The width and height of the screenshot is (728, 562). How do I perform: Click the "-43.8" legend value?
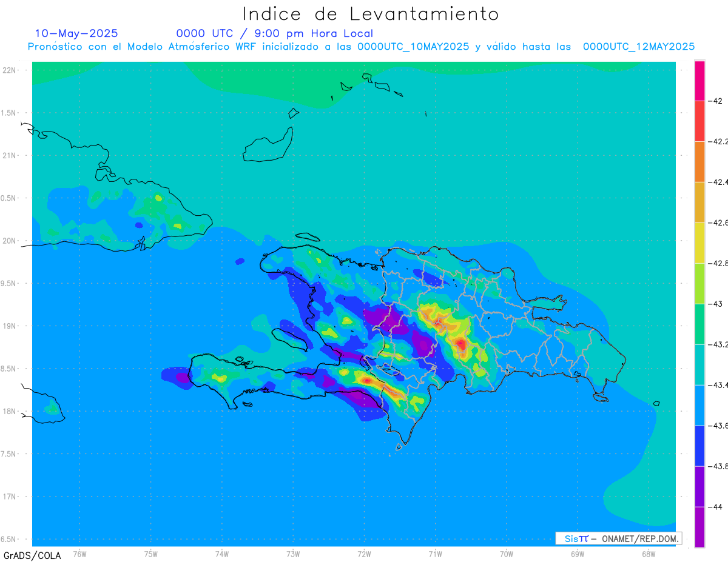coord(720,466)
